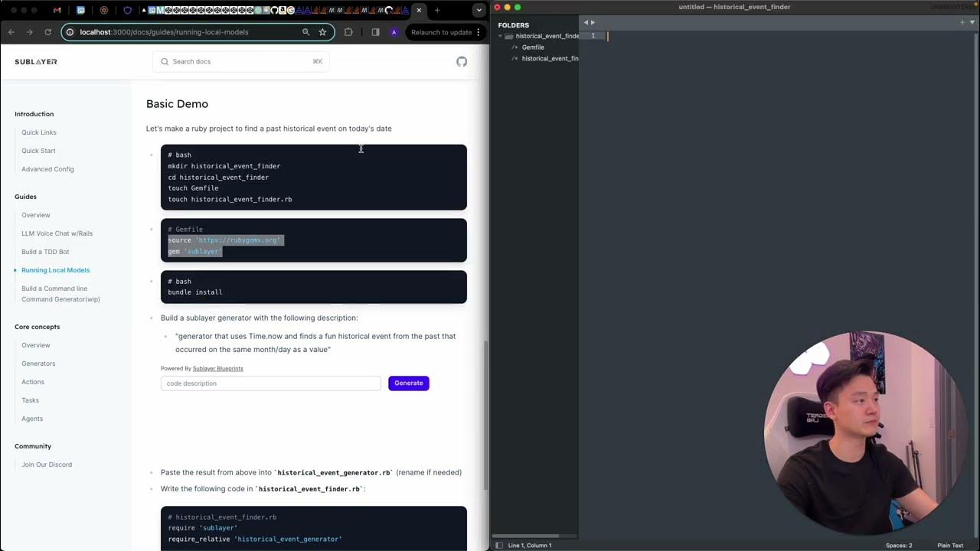Screen dimensions: 980x551
Task: Open Chrome side panel icon
Action: tap(375, 32)
